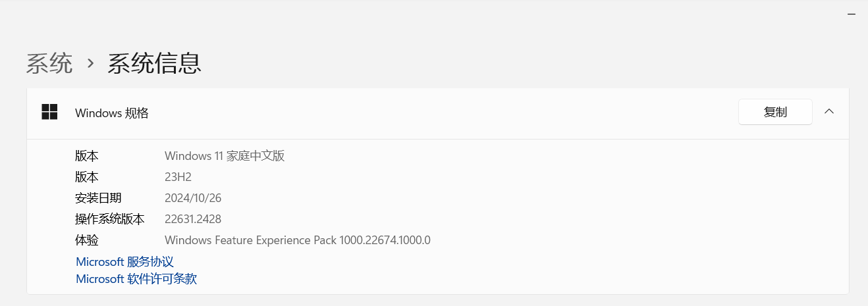Click the Windows 规格 header label
Viewport: 868px width, 306px height.
112,113
